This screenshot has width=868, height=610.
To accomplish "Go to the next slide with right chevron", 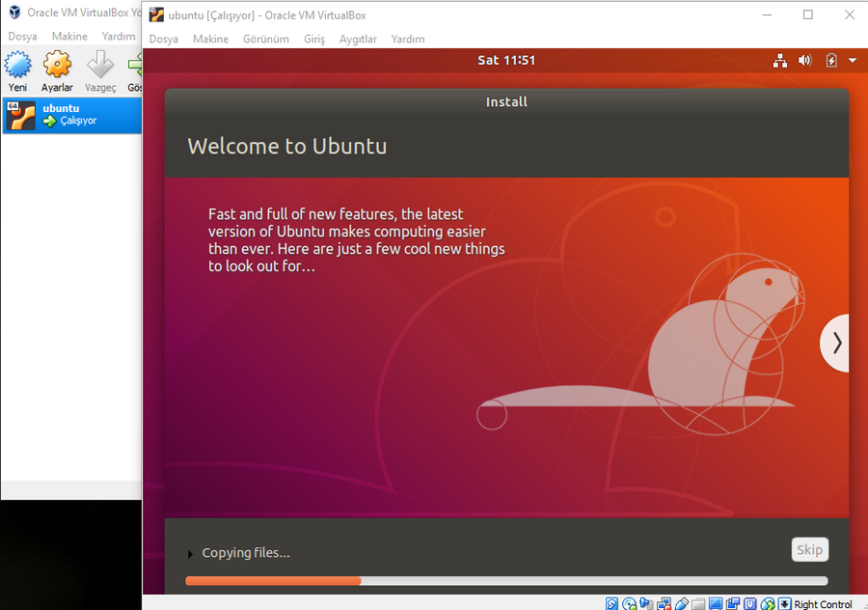I will [x=836, y=343].
